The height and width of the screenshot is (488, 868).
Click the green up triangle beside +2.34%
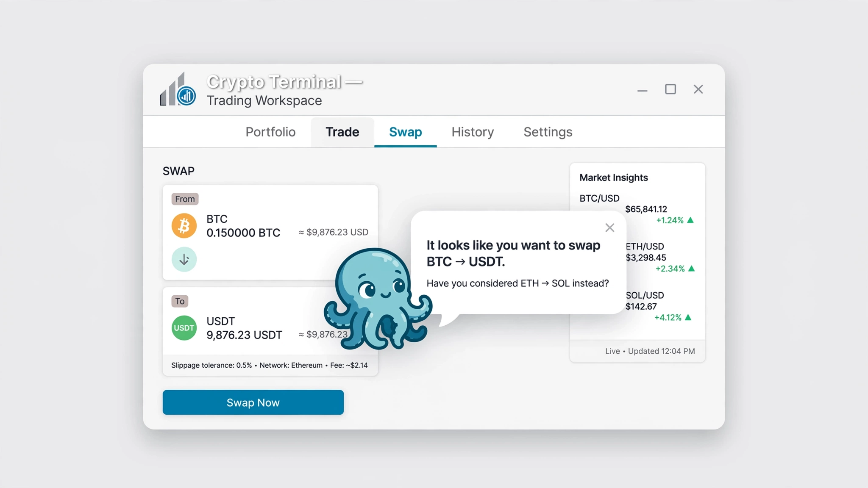click(692, 268)
